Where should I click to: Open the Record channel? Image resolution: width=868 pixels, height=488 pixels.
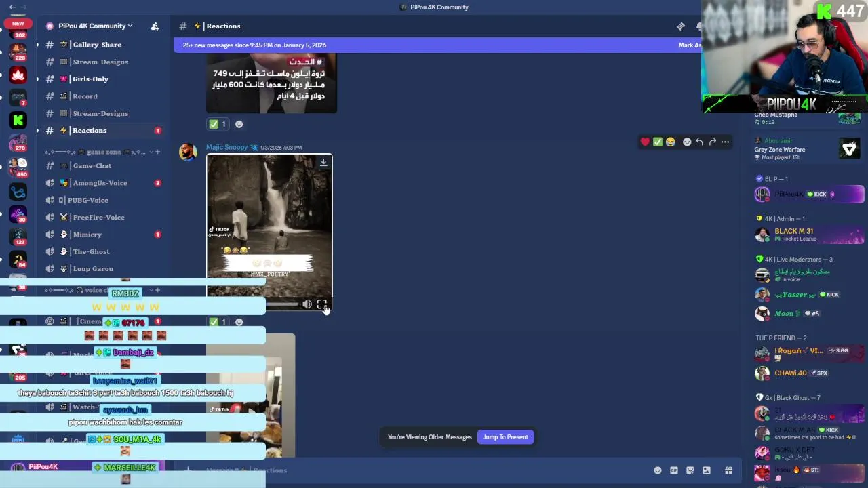tap(85, 96)
